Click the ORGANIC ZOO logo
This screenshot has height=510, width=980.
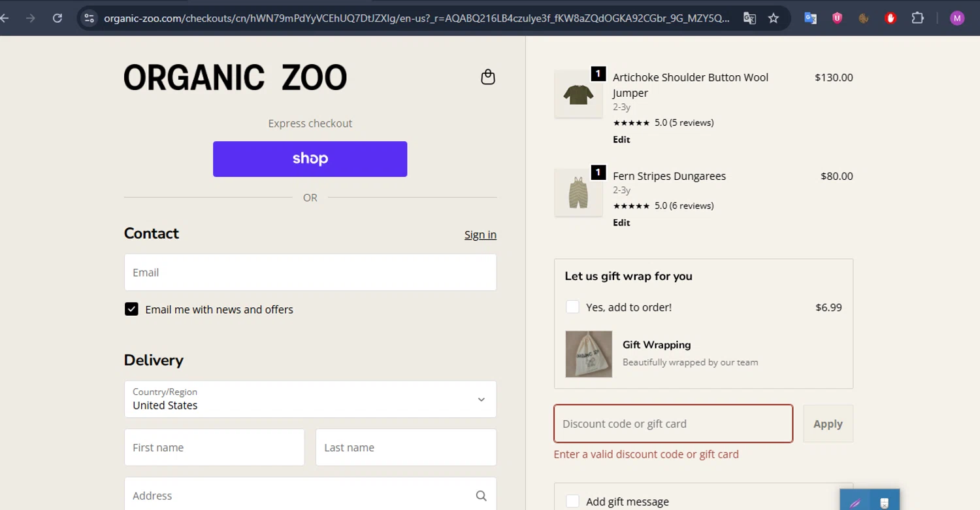click(x=235, y=78)
